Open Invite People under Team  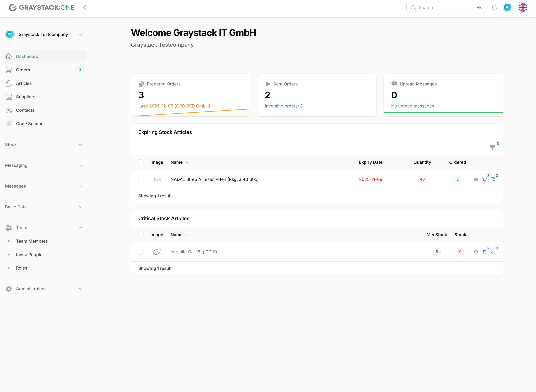29,255
